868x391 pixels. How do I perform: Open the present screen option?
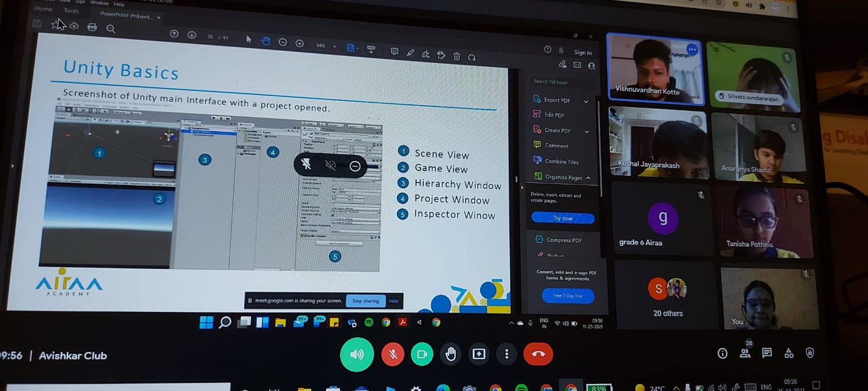click(x=478, y=354)
